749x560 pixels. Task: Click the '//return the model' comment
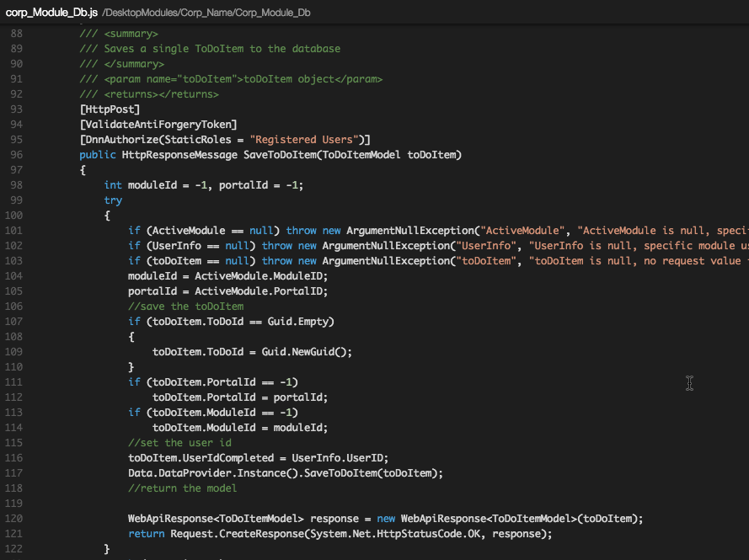click(183, 488)
